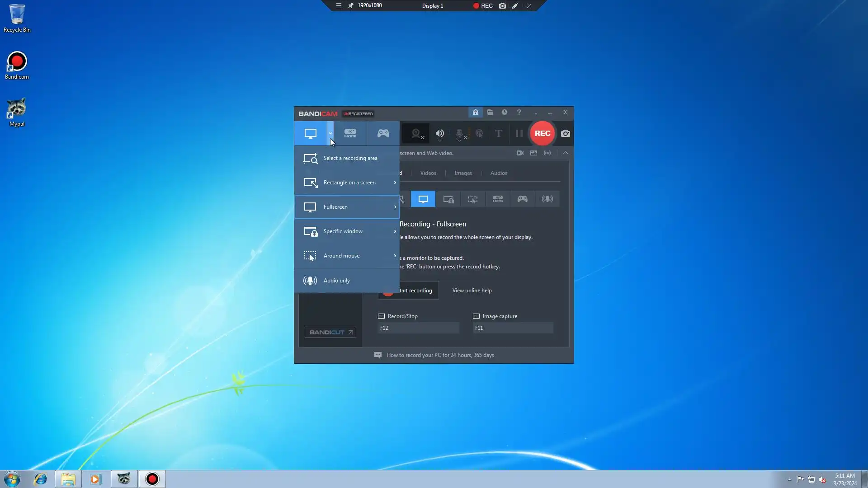Open Bandicam from the Windows taskbar
Viewport: 868px width, 488px height.
point(152,479)
